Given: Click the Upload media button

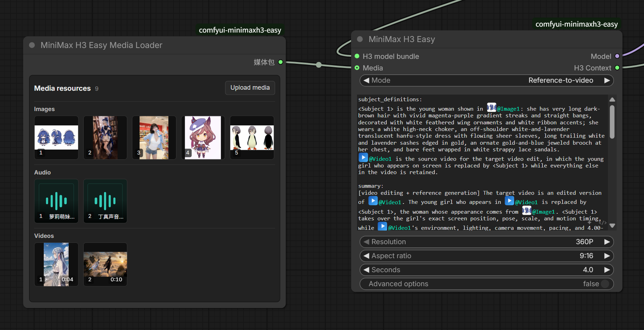Looking at the screenshot, I should (x=250, y=88).
